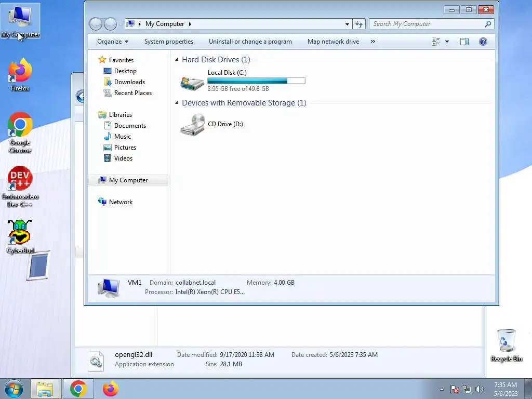Click the Local Disk (C:) usage bar
This screenshot has height=399, width=532.
256,81
